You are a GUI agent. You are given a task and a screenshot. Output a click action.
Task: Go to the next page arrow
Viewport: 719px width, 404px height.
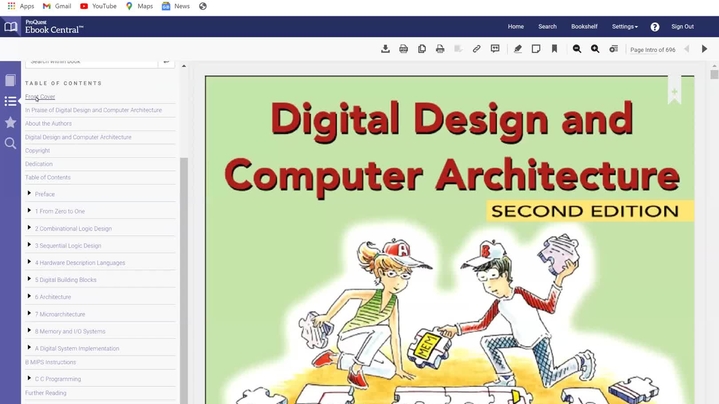pyautogui.click(x=704, y=49)
